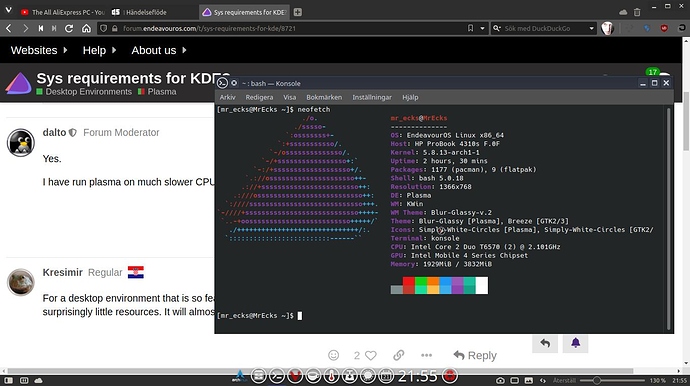Open the Konsole terminal icon in the dock
The height and width of the screenshot is (386, 690).
pos(277,376)
